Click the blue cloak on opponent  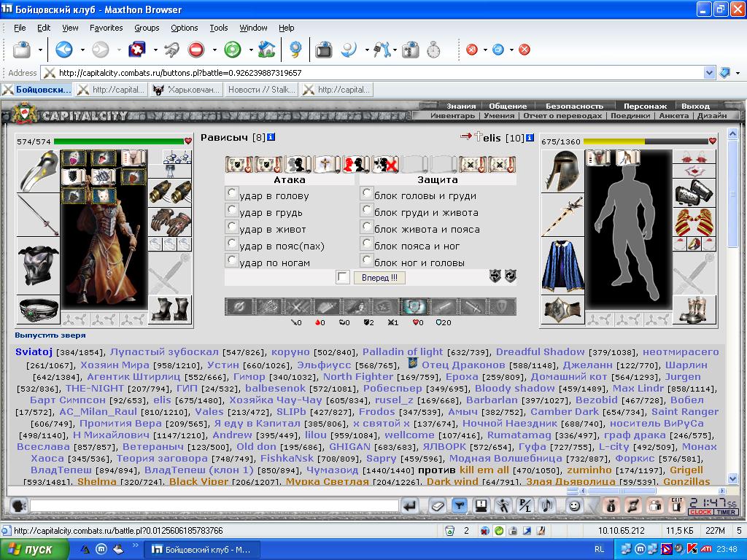(562, 266)
